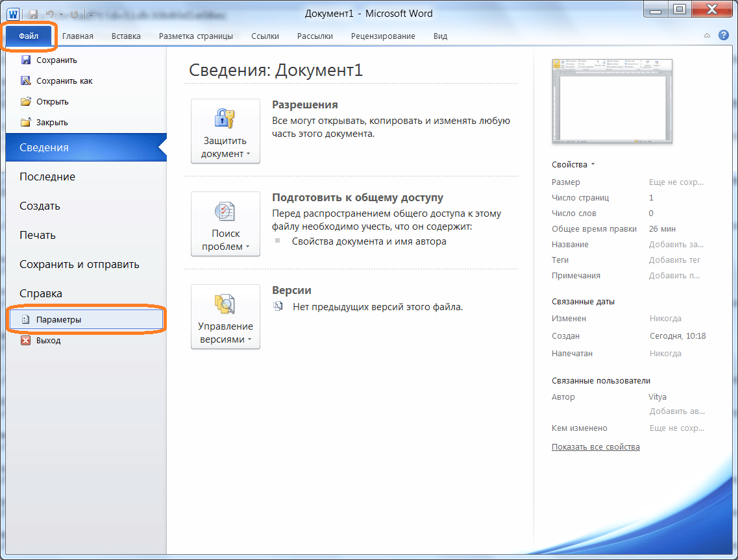Click the Общее время правки value 26 мин
Image resolution: width=738 pixels, height=560 pixels.
pos(662,228)
